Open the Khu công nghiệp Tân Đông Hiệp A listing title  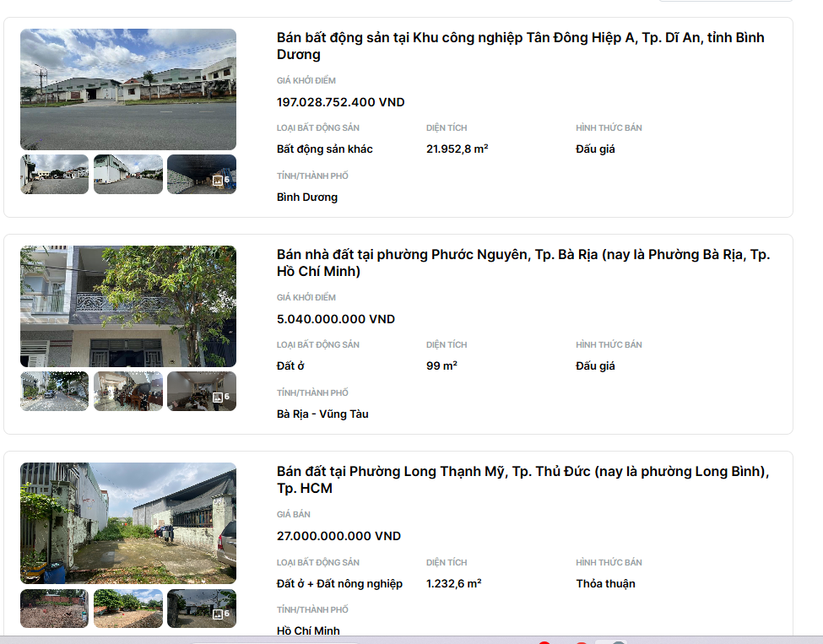pos(520,46)
